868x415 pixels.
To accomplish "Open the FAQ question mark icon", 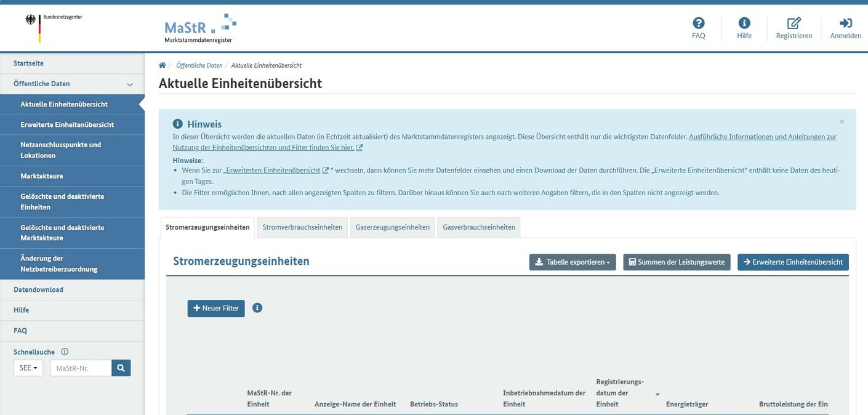I will (x=698, y=23).
